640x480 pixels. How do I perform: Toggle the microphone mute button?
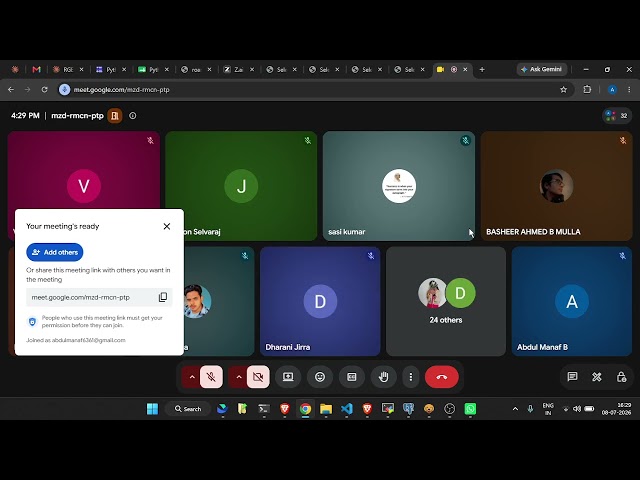pyautogui.click(x=211, y=377)
